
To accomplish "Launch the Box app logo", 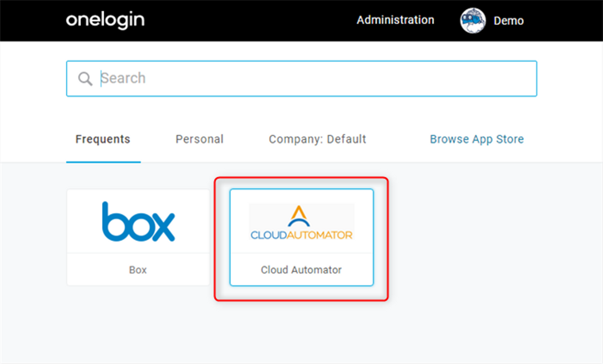I will 138,221.
